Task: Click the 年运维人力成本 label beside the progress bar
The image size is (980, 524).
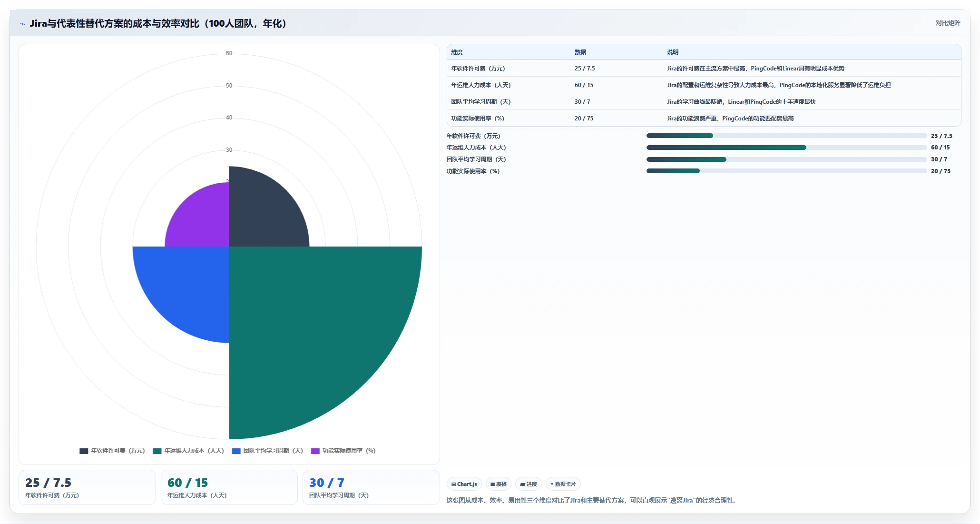Action: (x=476, y=148)
